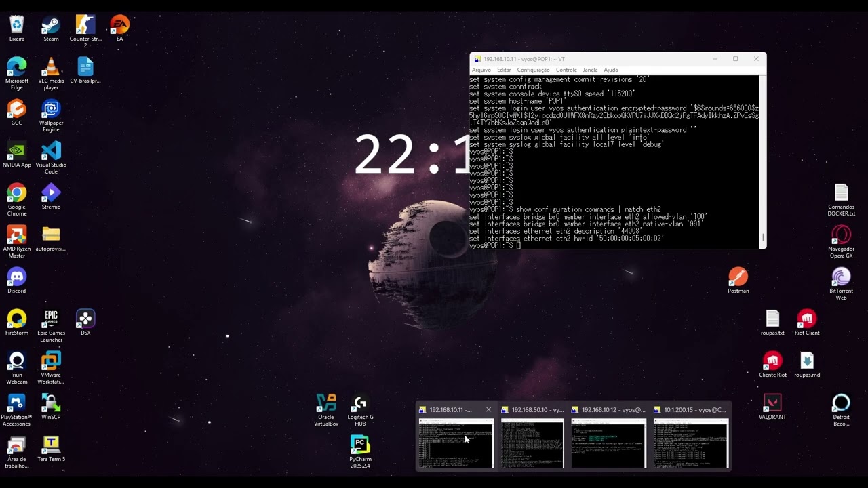
Task: Open the Janela menu in Tera Term
Action: click(x=591, y=70)
